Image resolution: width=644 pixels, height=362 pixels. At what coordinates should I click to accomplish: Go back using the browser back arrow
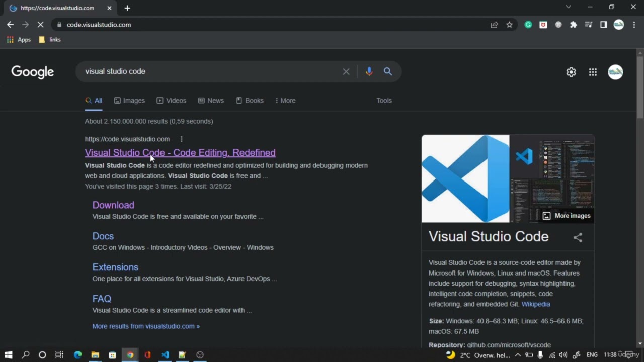tap(10, 25)
